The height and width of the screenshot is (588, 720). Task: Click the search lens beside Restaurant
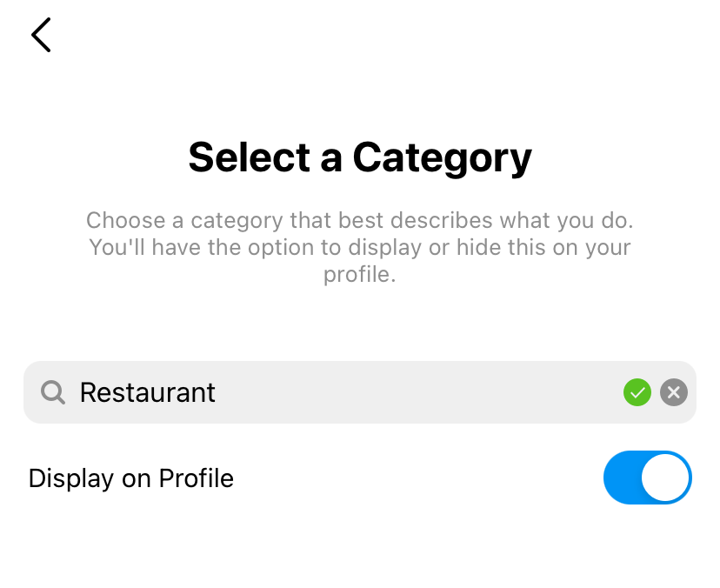pyautogui.click(x=53, y=393)
